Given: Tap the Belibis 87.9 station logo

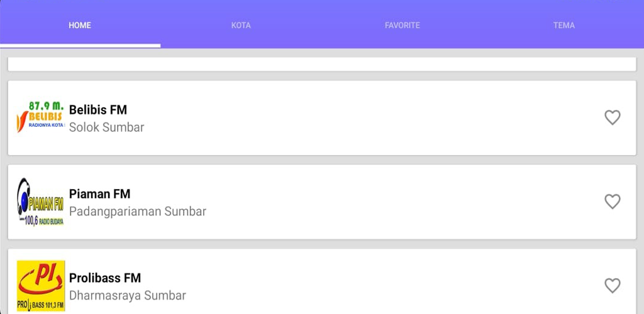Looking at the screenshot, I should (41, 117).
